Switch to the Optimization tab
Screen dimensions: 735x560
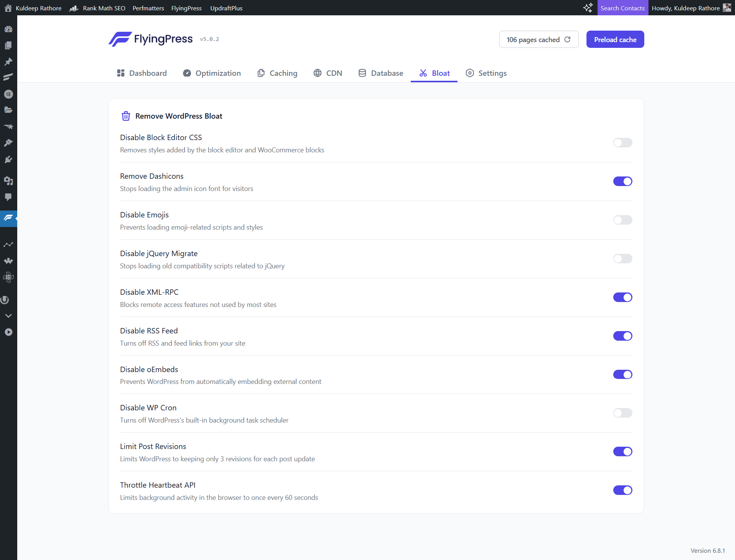pyautogui.click(x=212, y=73)
